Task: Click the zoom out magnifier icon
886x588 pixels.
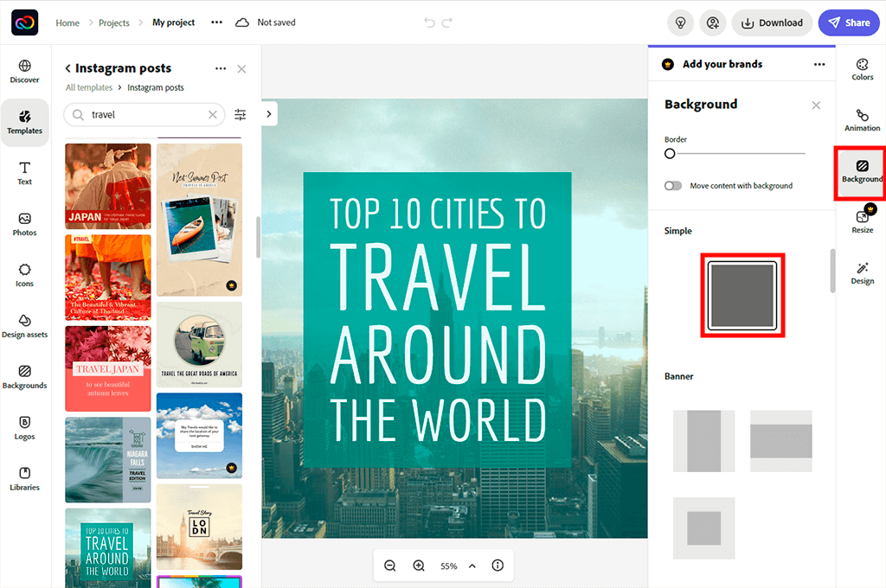Action: [390, 566]
